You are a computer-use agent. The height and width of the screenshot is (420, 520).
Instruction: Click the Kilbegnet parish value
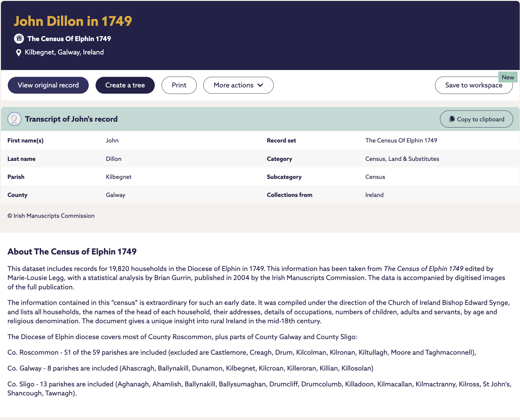pos(119,177)
